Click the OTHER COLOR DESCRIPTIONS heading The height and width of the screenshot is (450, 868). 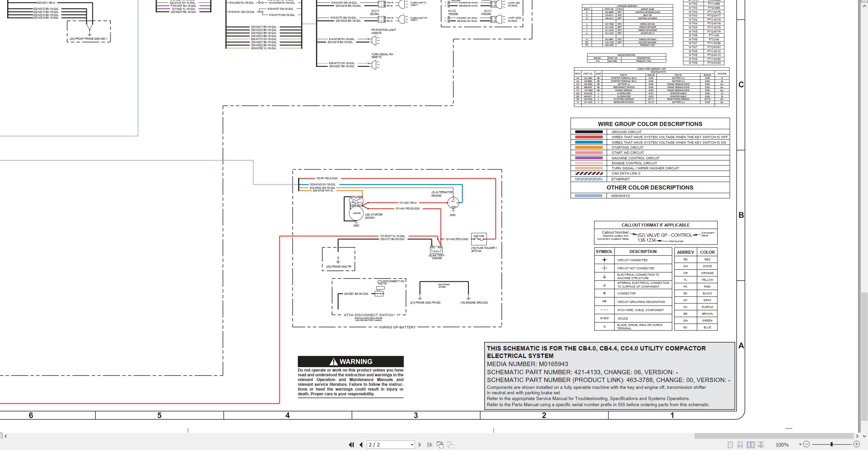[650, 187]
